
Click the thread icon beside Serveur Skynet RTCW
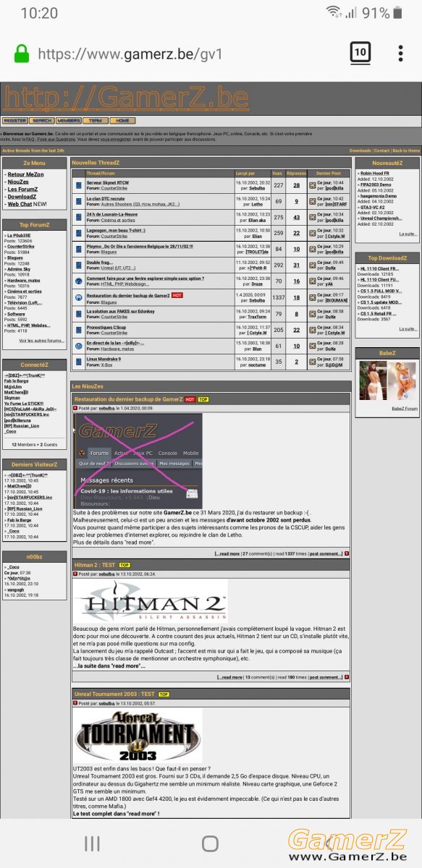tap(79, 185)
